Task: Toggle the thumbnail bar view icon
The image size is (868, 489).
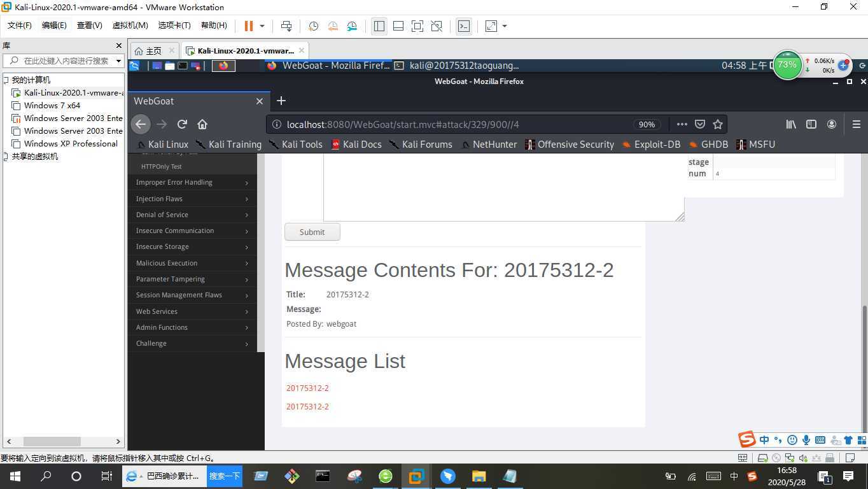Action: pyautogui.click(x=398, y=26)
